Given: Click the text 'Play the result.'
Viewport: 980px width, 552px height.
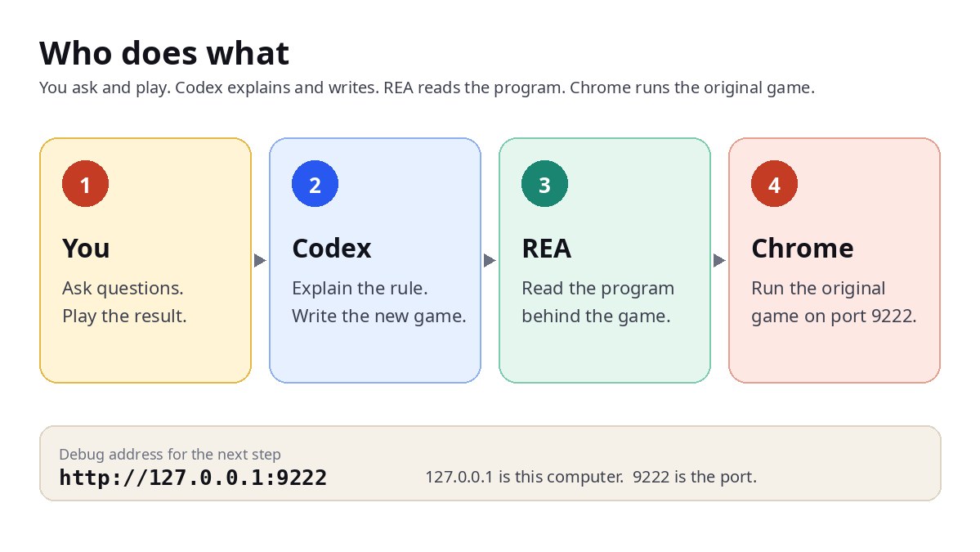Looking at the screenshot, I should click(x=124, y=316).
